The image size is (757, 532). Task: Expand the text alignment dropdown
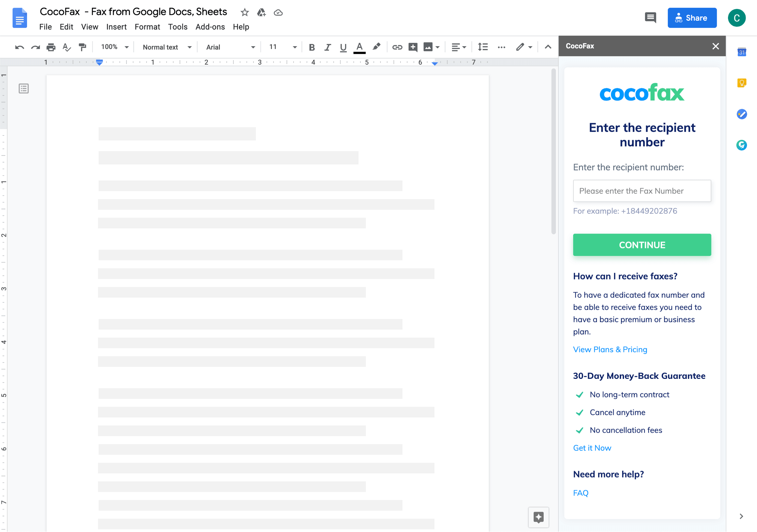[459, 47]
